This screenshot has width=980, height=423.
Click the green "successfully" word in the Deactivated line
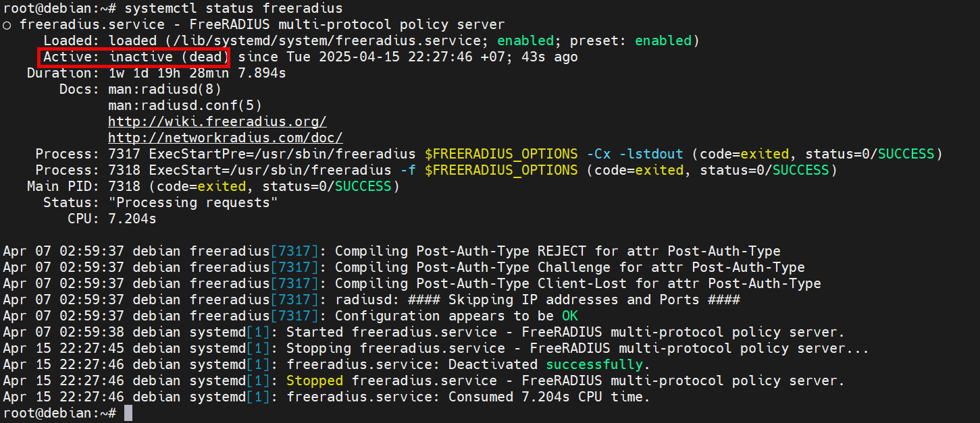[594, 365]
